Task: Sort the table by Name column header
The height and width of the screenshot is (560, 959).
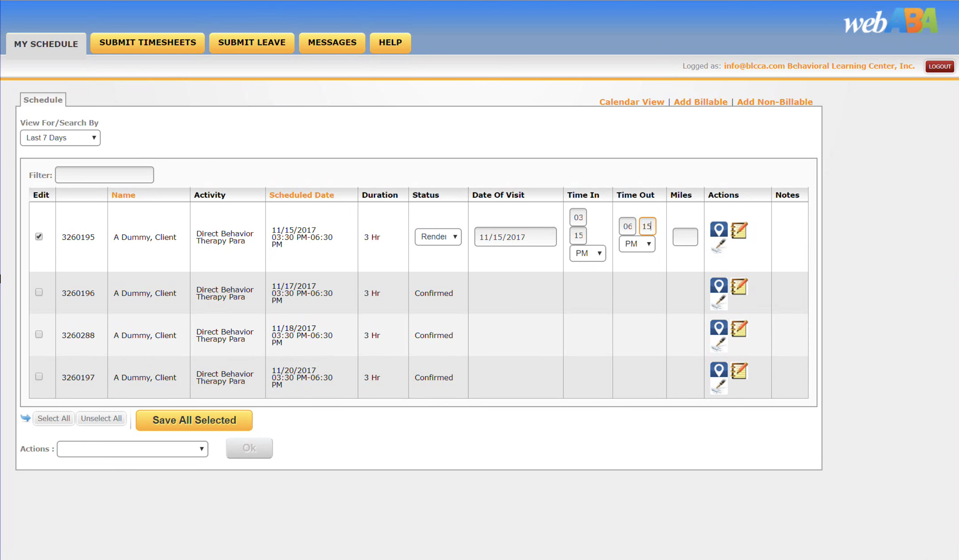Action: (x=123, y=195)
